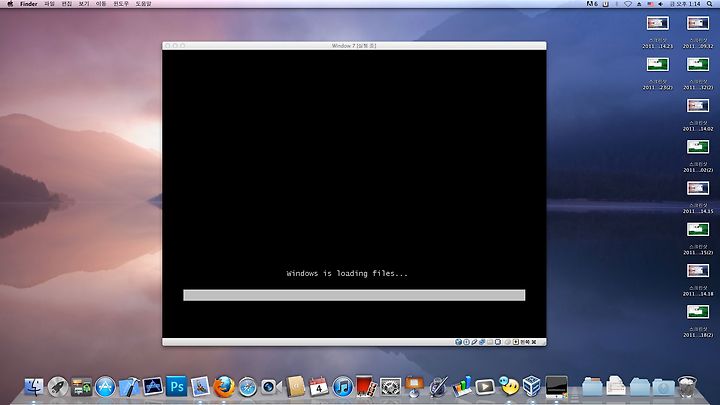The image size is (720, 405).
Task: Click the Windows loading files progress bar
Action: (x=354, y=295)
